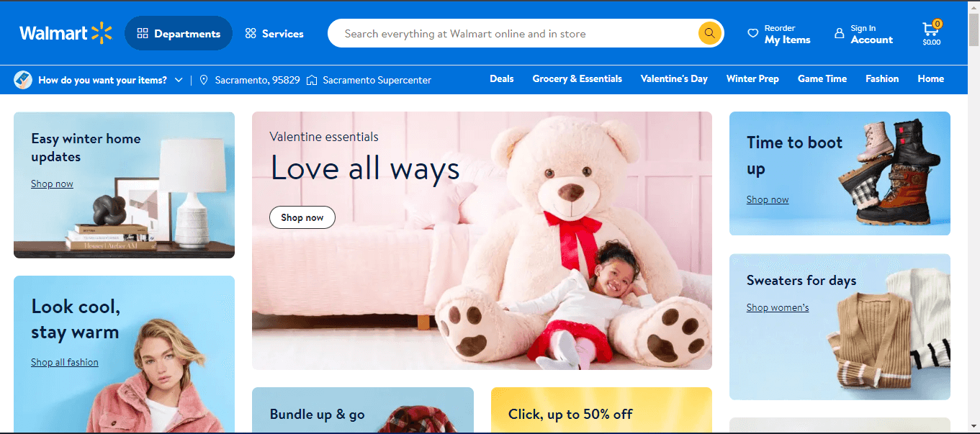980x434 pixels.
Task: Click the yellow search magnifier icon
Action: [709, 33]
